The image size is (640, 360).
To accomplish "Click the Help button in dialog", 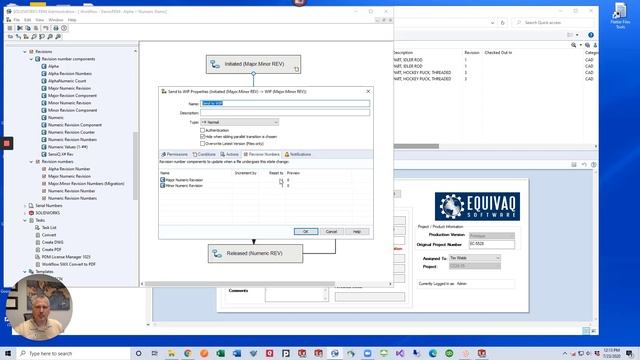I will [x=357, y=231].
